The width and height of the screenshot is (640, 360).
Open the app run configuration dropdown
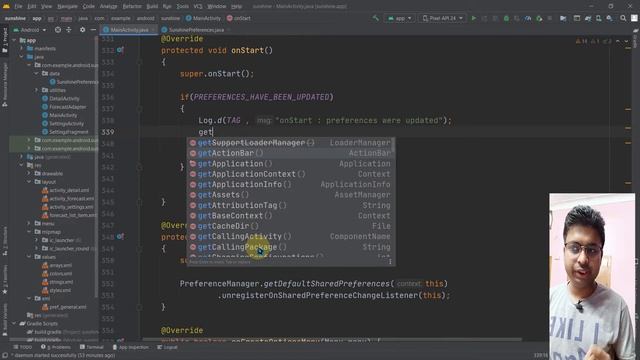[400, 18]
